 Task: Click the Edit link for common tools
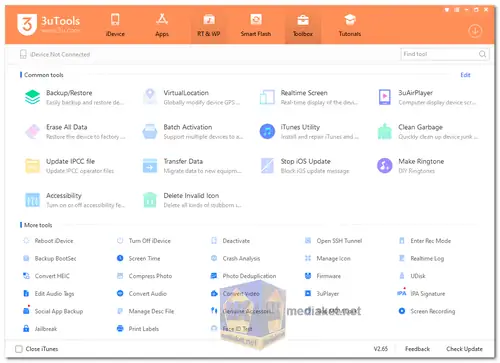[x=465, y=75]
